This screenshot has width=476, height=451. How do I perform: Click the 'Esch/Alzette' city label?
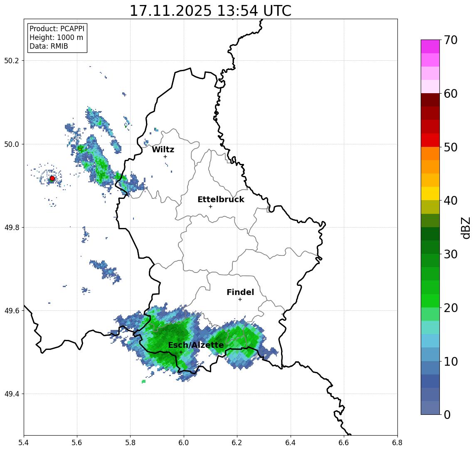196,345
